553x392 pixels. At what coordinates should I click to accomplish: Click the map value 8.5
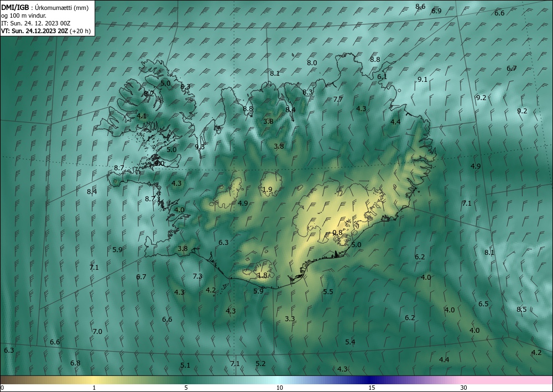[521, 309]
